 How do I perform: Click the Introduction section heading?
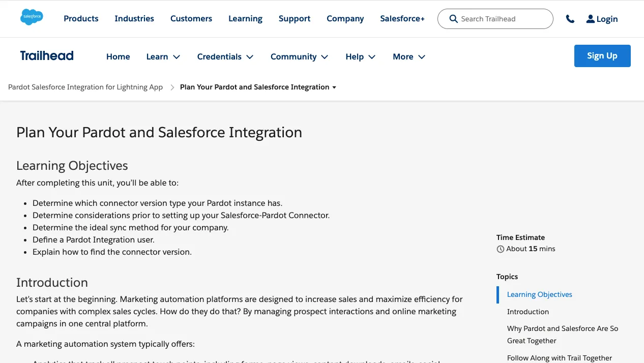[x=52, y=282]
